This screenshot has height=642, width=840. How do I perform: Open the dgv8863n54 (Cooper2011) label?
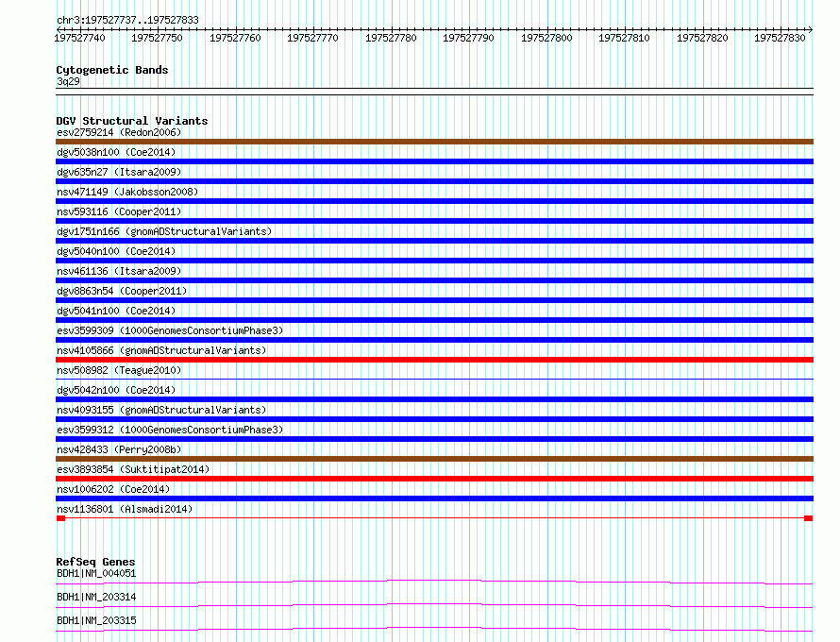point(122,291)
